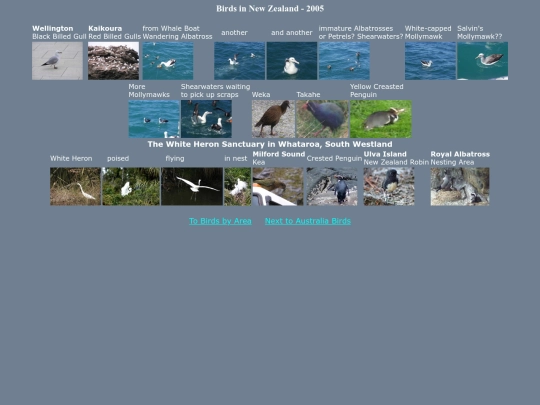The height and width of the screenshot is (405, 540).
Task: Click the 'Ulva Island' label text
Action: (385, 154)
